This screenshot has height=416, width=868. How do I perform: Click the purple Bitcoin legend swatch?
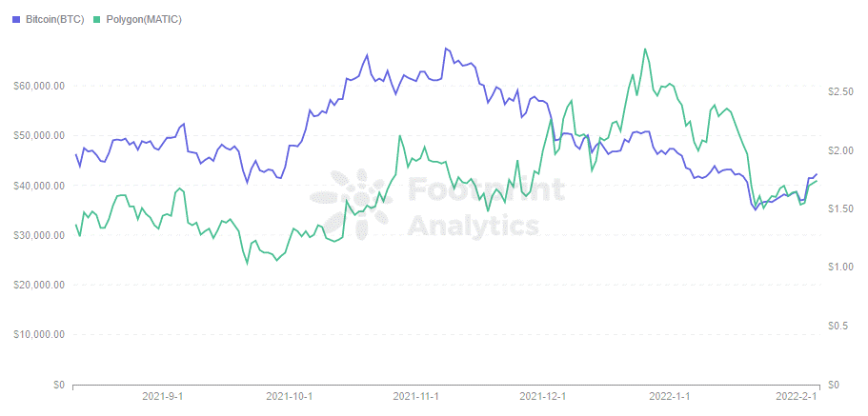(17, 19)
